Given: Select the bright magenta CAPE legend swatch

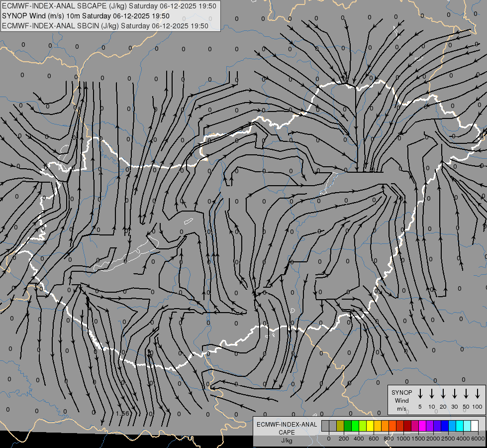Looking at the screenshot, I should (x=422, y=426).
